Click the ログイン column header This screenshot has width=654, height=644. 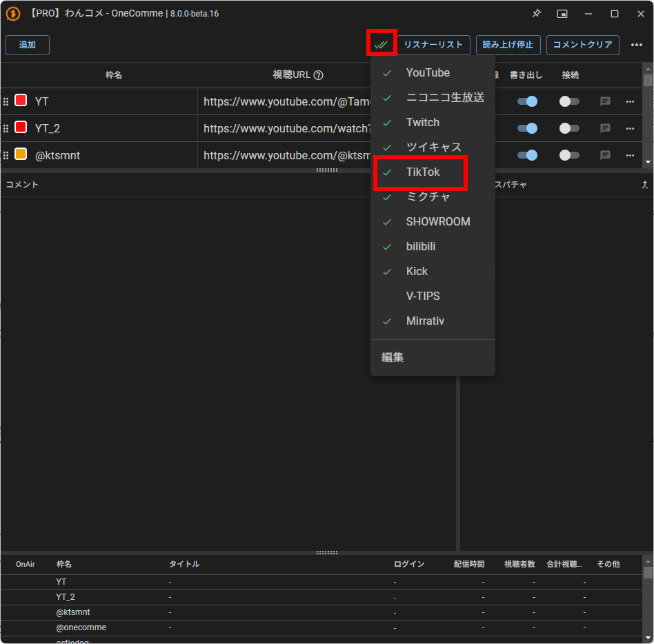(409, 565)
